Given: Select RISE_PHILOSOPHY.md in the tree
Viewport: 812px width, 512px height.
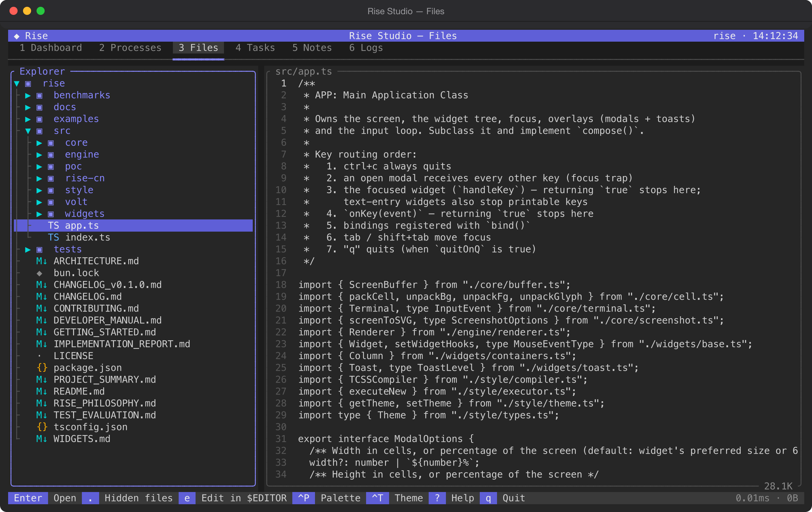Looking at the screenshot, I should 133,403.
